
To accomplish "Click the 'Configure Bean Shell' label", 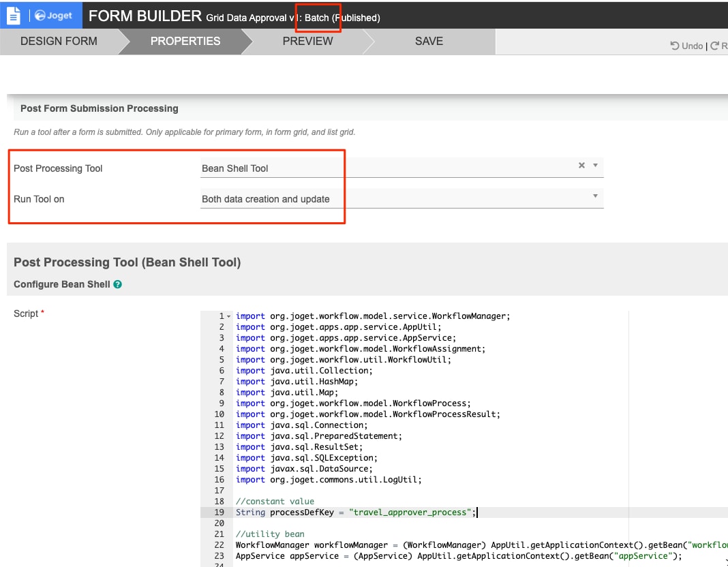I will (62, 284).
